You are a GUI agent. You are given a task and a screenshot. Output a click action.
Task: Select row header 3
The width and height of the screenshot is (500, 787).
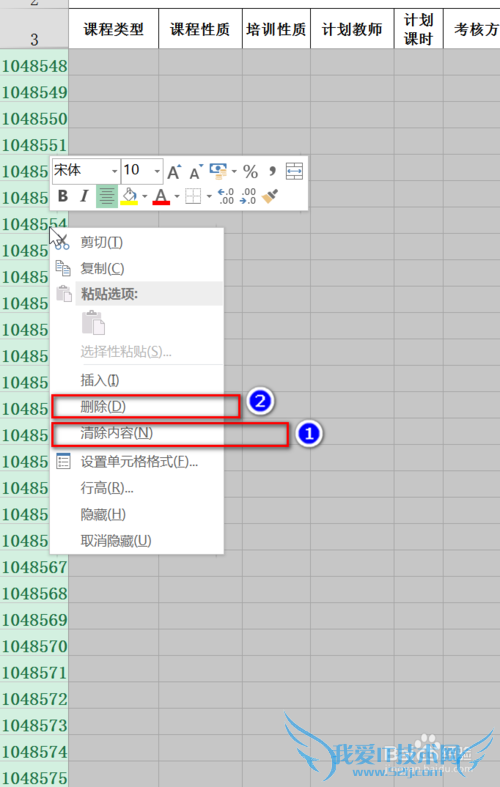tap(34, 29)
